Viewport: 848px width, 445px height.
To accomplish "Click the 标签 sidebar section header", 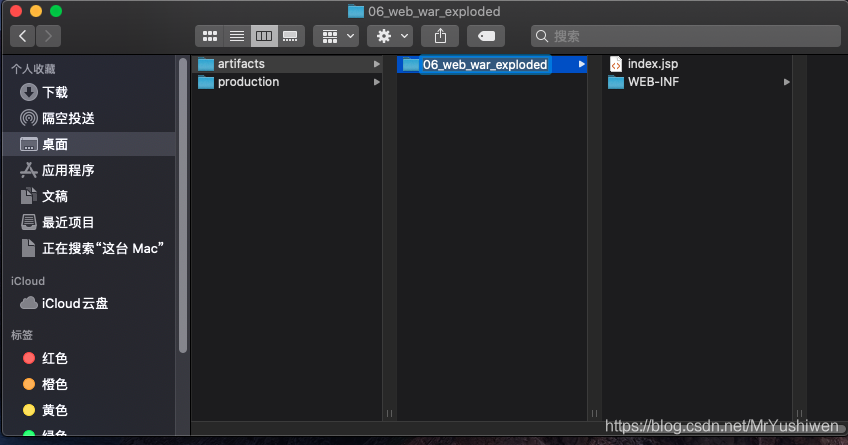I will pos(22,335).
